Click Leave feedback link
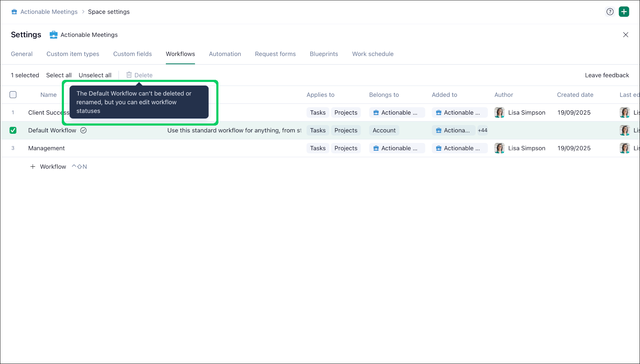Viewport: 640px width, 364px height. click(x=607, y=75)
